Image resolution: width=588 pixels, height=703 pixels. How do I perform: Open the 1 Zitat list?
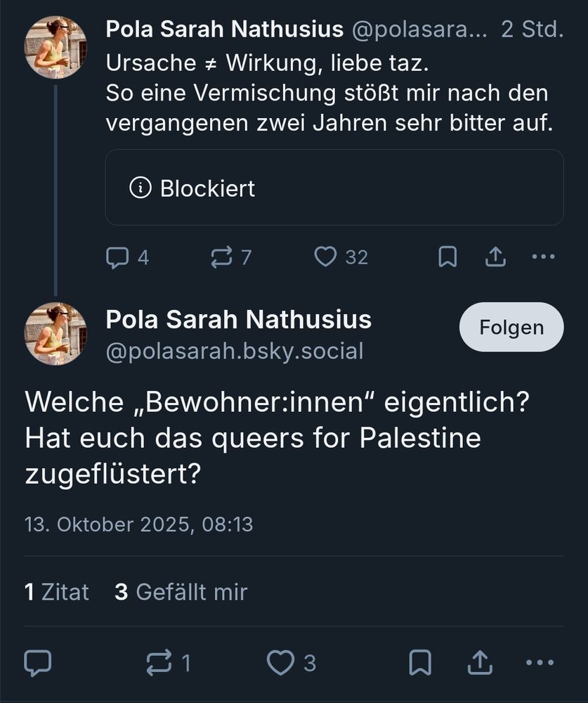point(56,591)
